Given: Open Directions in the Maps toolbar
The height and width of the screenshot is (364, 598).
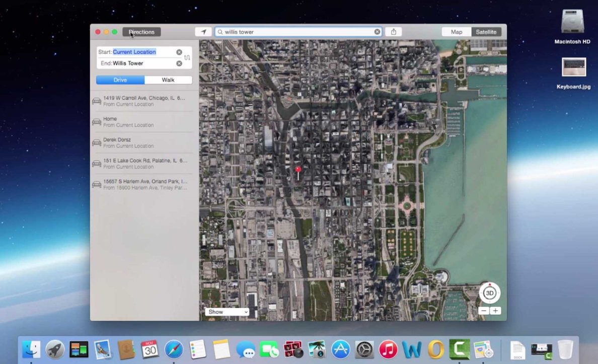Looking at the screenshot, I should click(141, 31).
